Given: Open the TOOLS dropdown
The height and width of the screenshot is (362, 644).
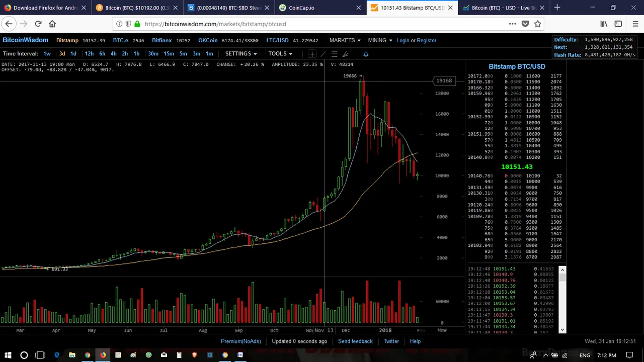Looking at the screenshot, I should 280,54.
